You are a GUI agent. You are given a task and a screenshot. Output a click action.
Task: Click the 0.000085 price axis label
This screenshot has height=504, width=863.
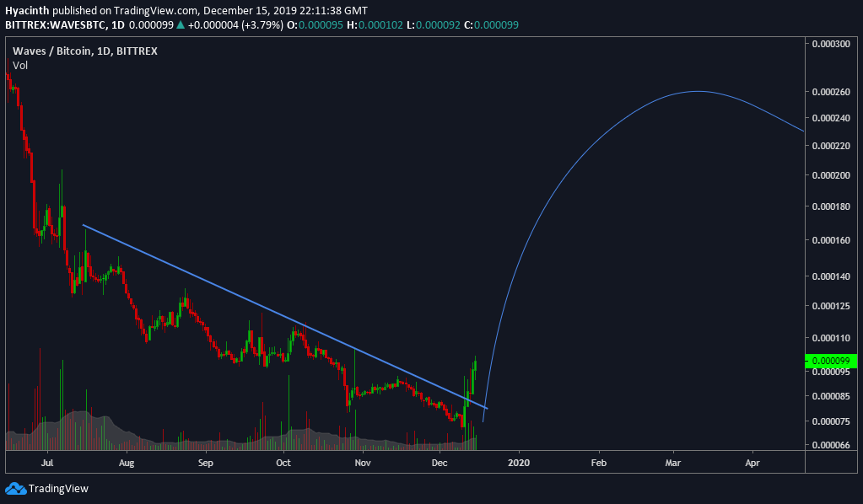[831, 396]
